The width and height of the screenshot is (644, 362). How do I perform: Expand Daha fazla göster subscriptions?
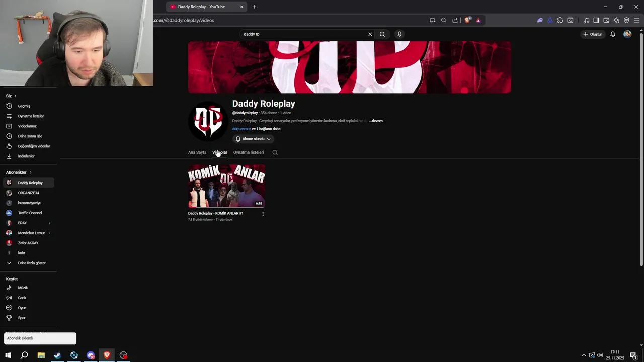[28, 263]
